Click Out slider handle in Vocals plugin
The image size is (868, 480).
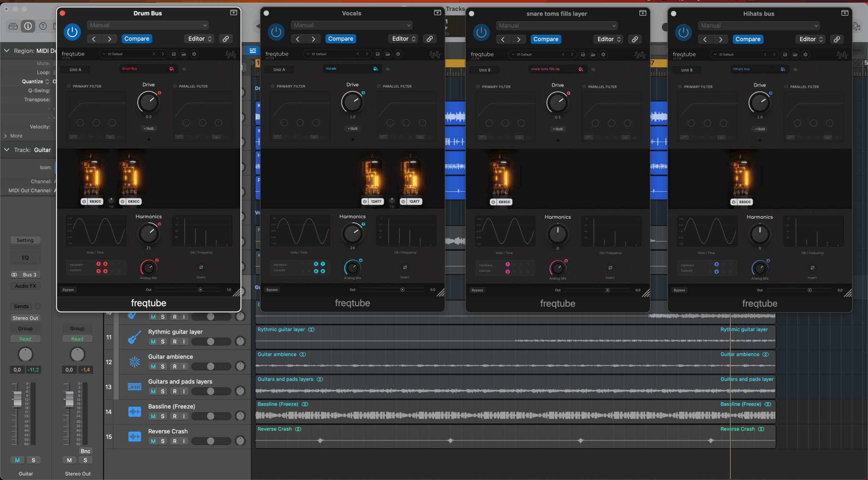pos(402,290)
